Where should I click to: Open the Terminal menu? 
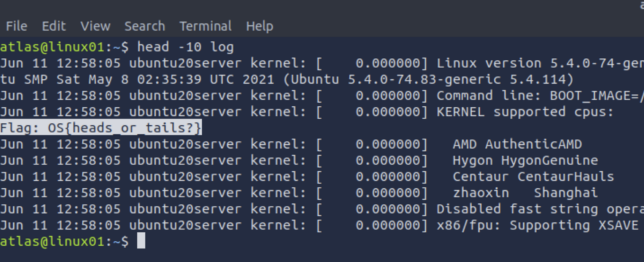pyautogui.click(x=206, y=26)
